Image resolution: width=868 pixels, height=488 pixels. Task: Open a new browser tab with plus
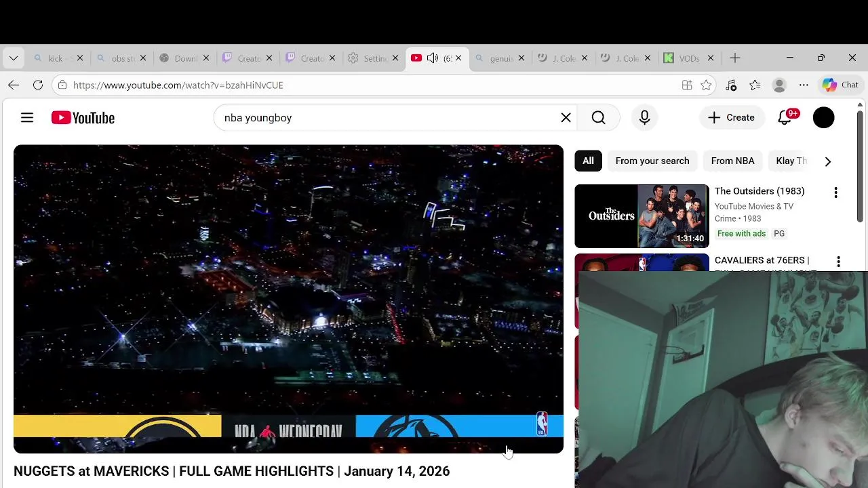coord(735,58)
